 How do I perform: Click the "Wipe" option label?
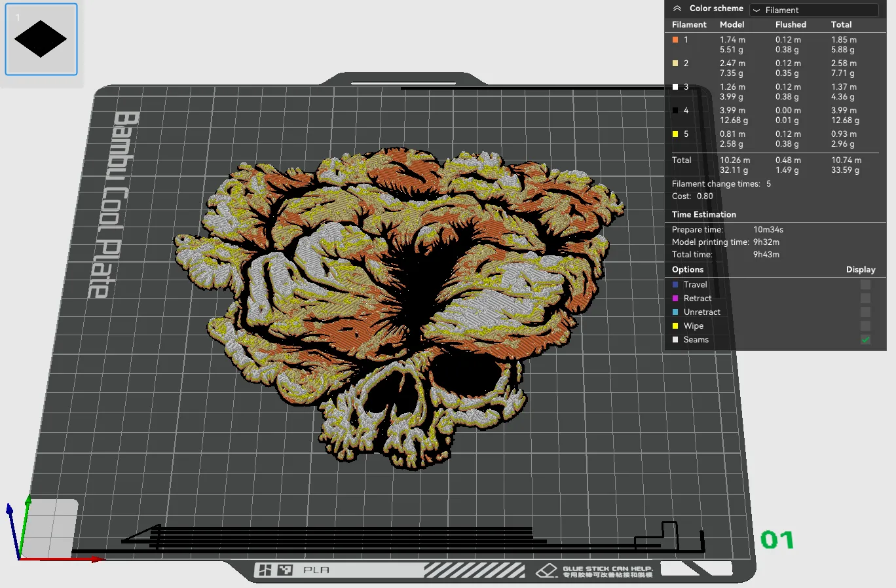pyautogui.click(x=694, y=326)
